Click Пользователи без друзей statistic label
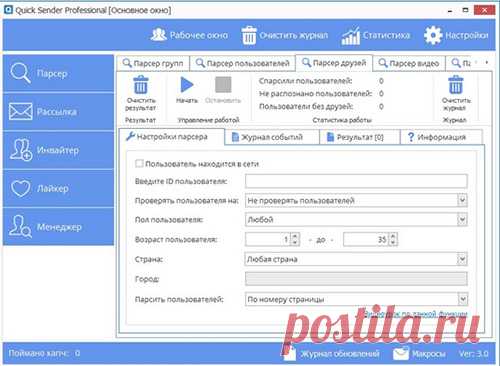 (306, 106)
